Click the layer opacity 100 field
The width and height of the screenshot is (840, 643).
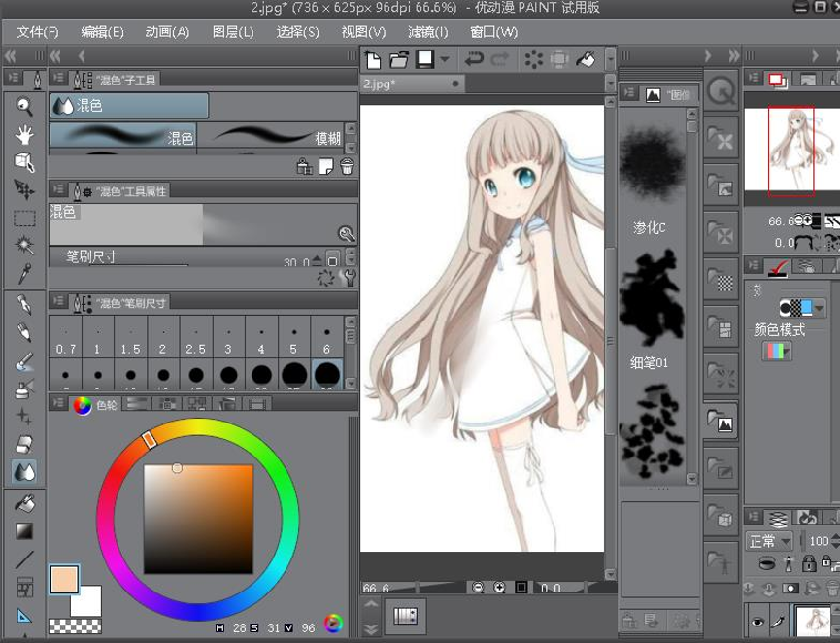pos(819,541)
